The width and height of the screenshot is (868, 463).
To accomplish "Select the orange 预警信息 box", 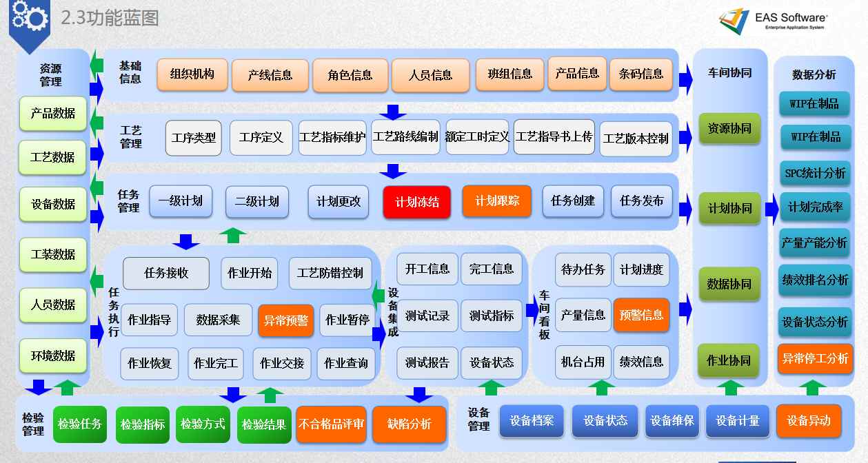I will [x=641, y=315].
